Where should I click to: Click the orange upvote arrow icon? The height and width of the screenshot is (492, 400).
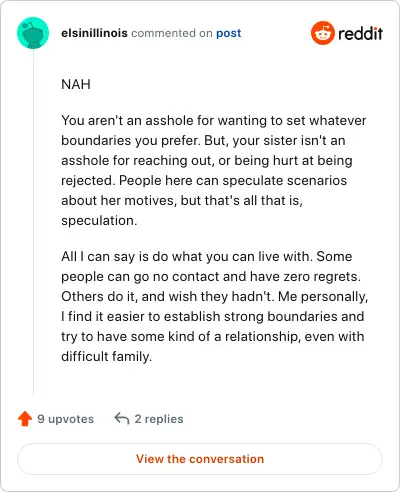tap(25, 419)
